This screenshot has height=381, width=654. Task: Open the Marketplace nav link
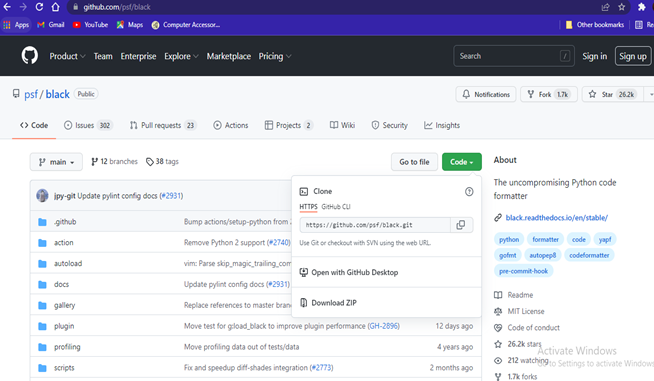point(229,56)
